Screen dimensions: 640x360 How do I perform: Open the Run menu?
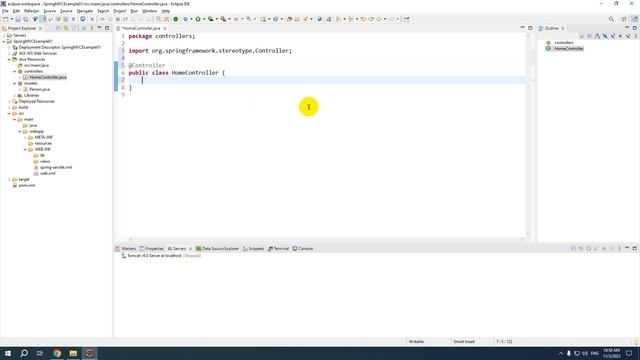coord(134,11)
